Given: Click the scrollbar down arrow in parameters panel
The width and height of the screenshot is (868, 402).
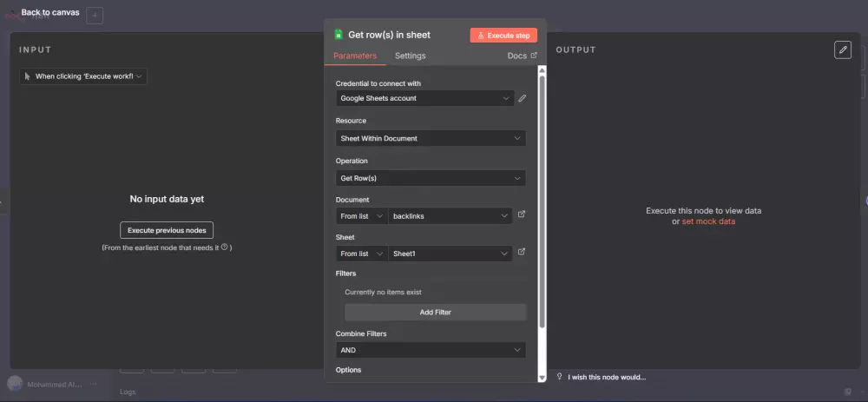Looking at the screenshot, I should (x=542, y=377).
